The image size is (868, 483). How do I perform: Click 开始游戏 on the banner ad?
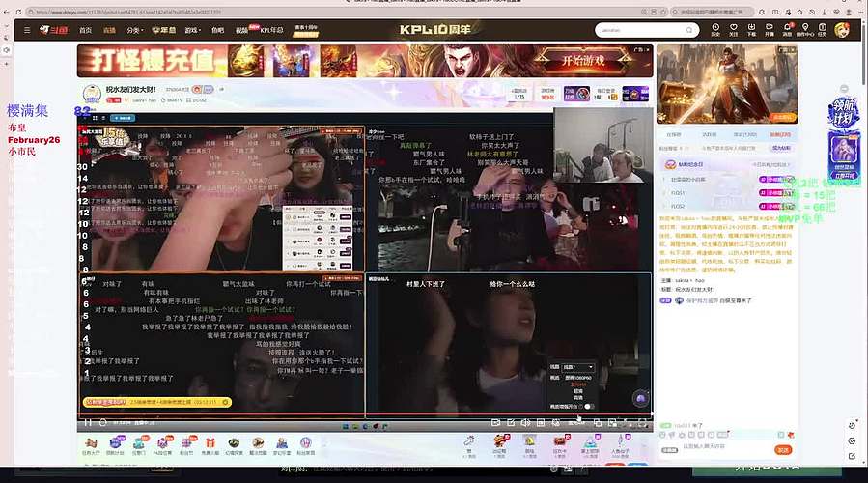[583, 60]
